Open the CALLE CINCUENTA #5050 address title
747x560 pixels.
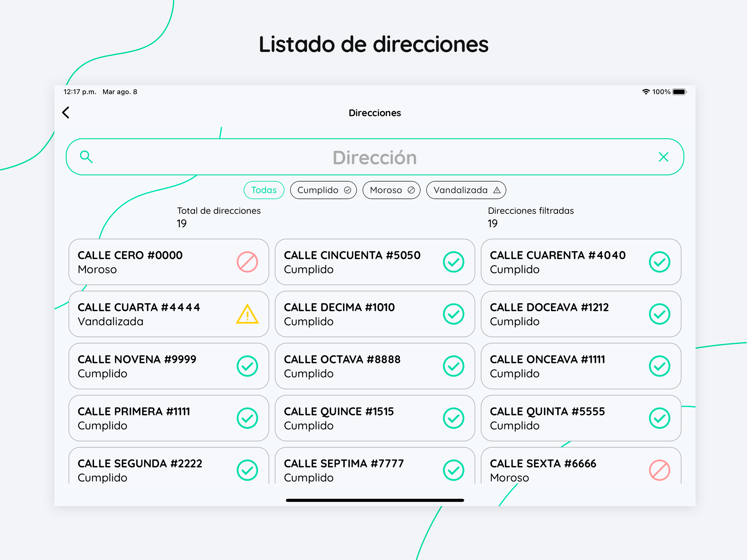tap(352, 255)
